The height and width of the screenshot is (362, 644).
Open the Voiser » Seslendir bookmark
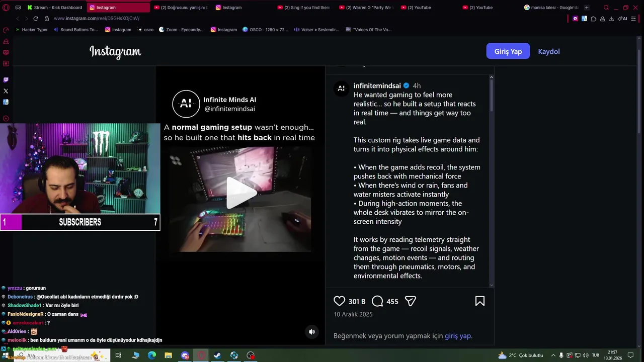tap(316, 30)
